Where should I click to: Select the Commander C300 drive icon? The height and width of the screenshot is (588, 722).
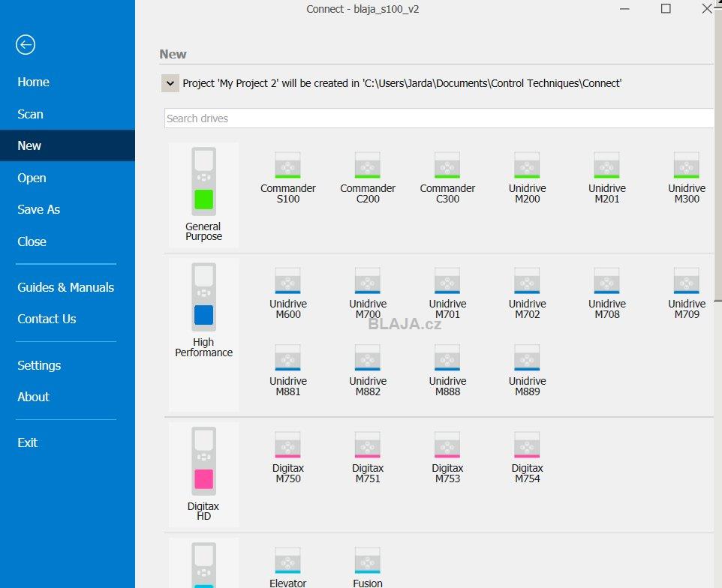pos(447,165)
